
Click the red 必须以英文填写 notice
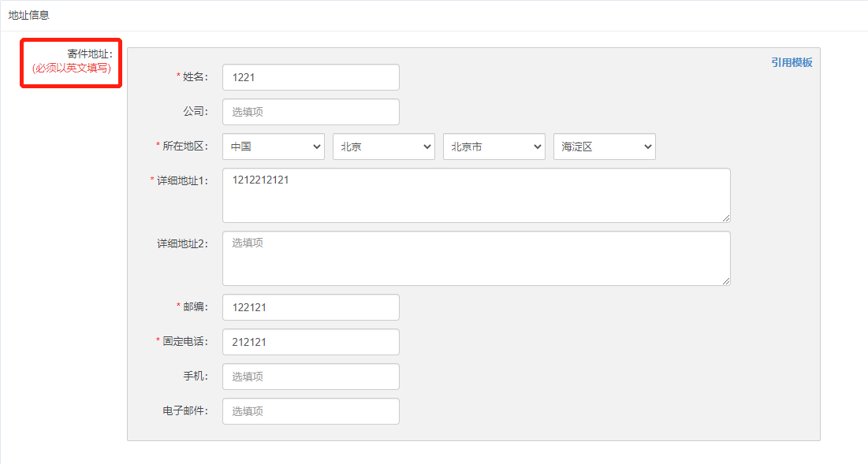click(72, 68)
